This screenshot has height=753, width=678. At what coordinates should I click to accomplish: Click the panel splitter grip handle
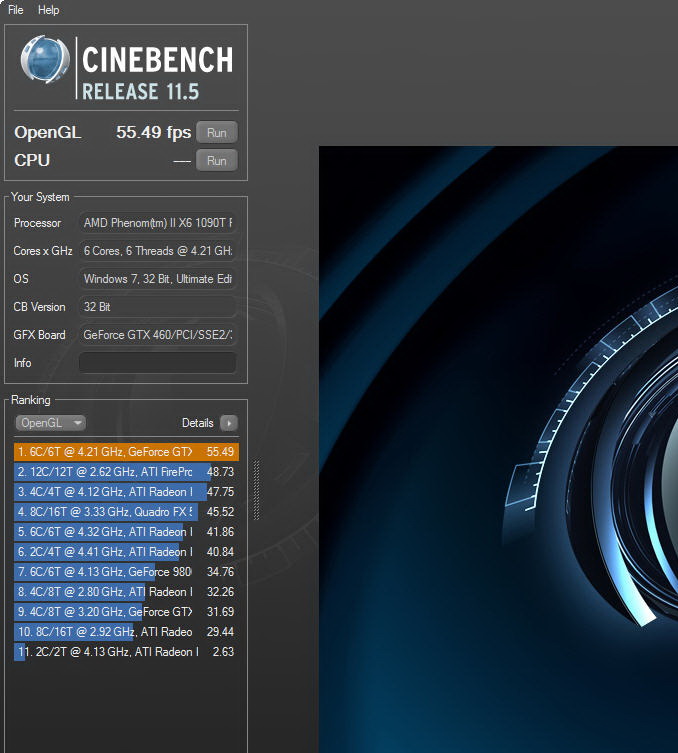[256, 489]
